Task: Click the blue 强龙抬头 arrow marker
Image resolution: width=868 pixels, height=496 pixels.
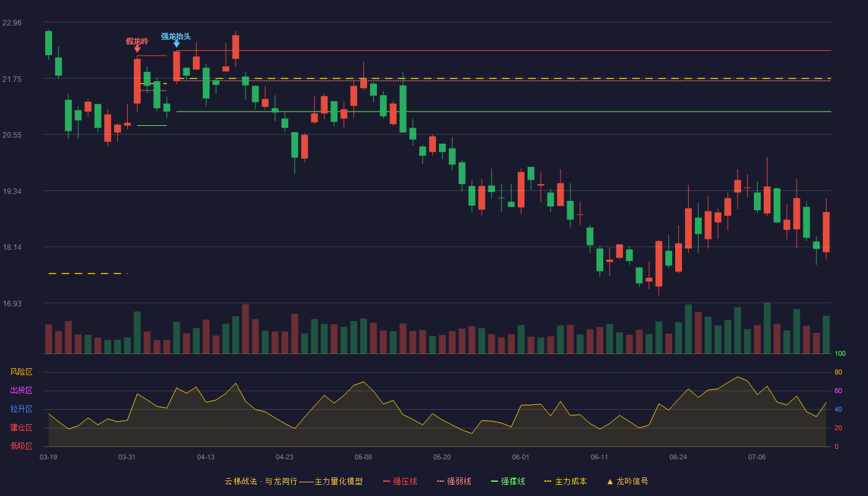Action: (177, 44)
